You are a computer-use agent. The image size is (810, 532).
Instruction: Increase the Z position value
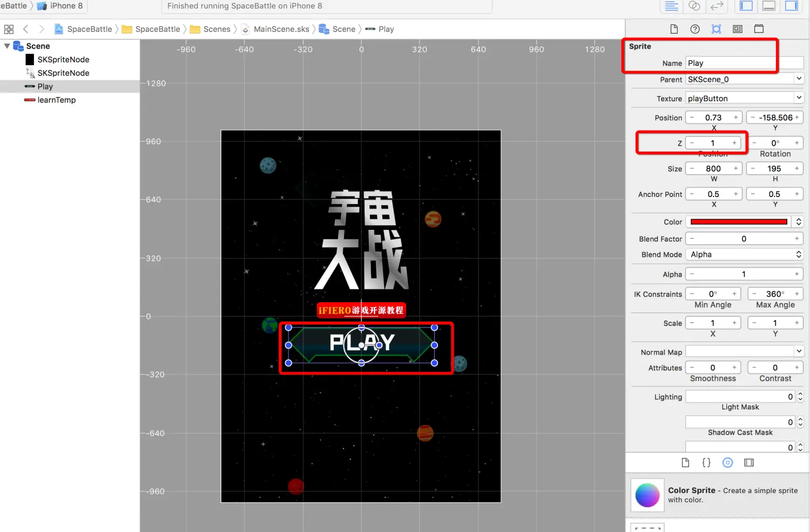tap(734, 143)
